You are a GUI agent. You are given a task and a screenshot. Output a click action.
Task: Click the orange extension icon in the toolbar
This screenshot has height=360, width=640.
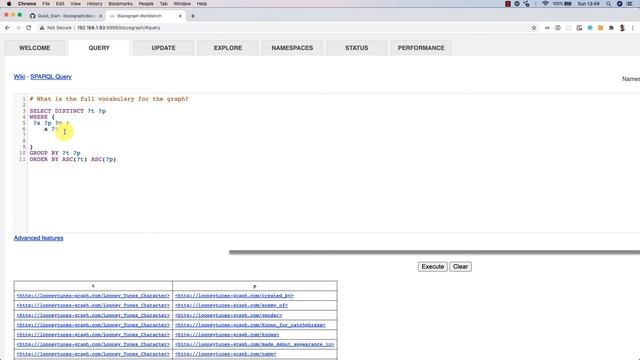600,28
